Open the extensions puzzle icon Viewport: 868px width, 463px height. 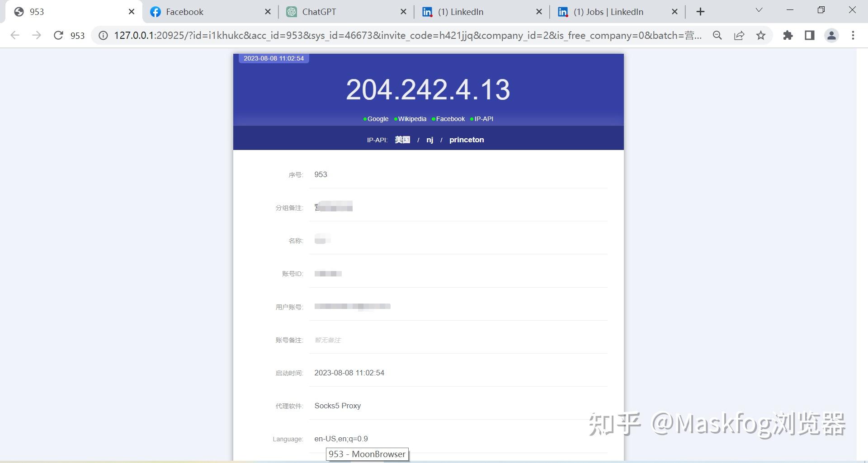(788, 35)
